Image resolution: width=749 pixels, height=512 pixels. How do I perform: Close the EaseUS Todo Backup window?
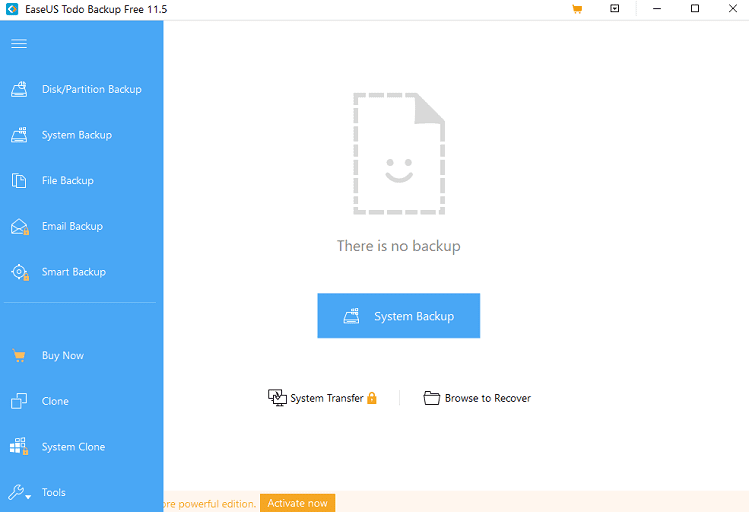tap(733, 9)
